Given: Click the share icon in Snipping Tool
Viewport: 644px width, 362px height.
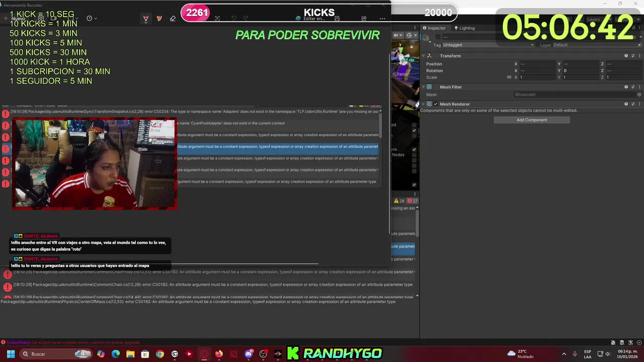Looking at the screenshot, I should pyautogui.click(x=364, y=19).
